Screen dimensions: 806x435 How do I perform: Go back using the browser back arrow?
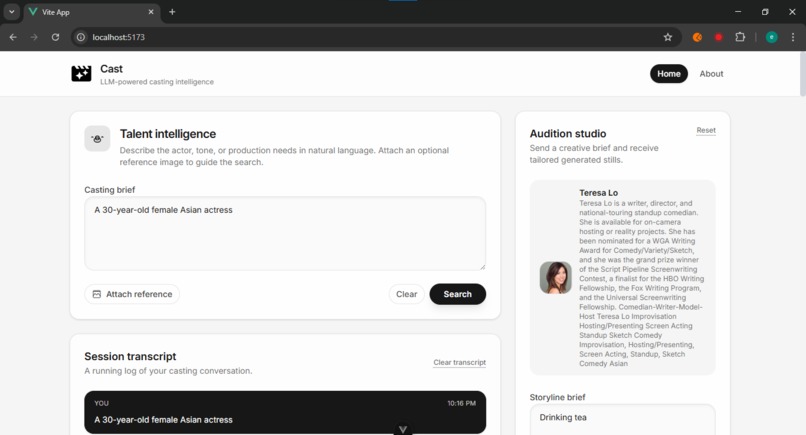coord(13,37)
